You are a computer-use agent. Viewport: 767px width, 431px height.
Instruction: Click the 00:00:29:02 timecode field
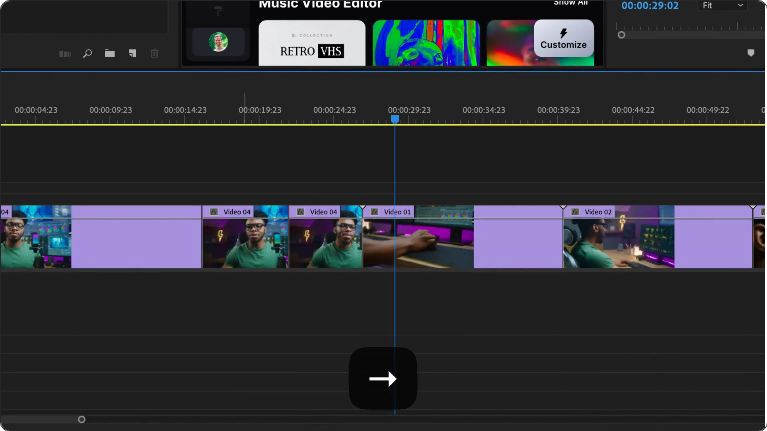pyautogui.click(x=649, y=6)
